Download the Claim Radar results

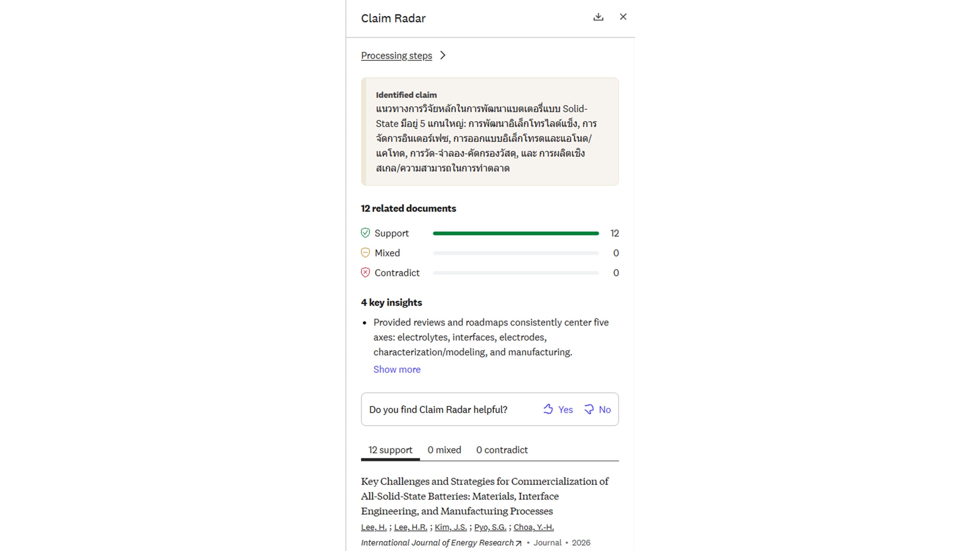click(598, 17)
